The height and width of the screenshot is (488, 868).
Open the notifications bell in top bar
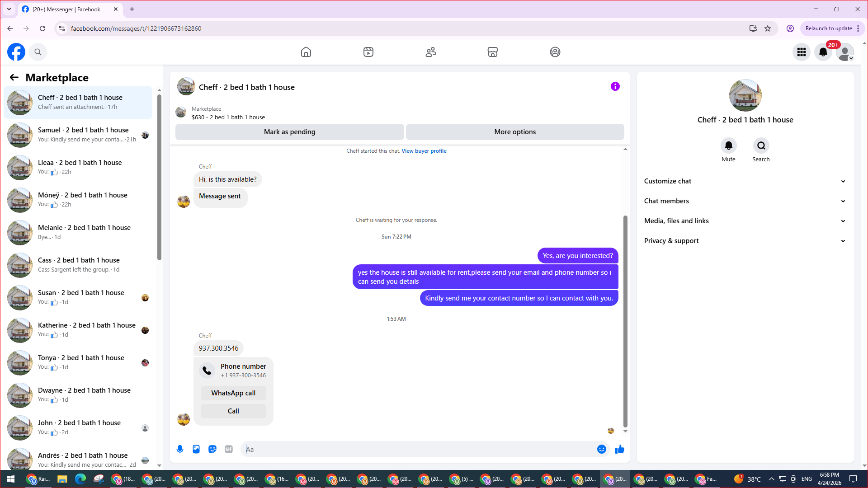click(x=823, y=52)
